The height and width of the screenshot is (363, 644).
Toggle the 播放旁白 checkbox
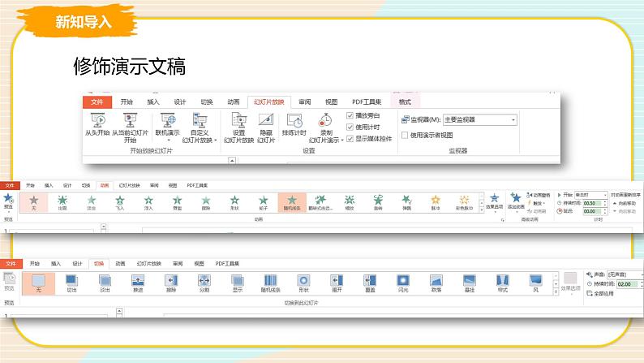tap(350, 115)
